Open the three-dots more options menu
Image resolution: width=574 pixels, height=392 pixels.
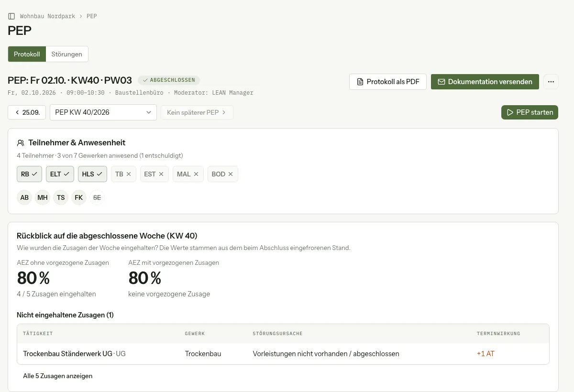point(551,82)
